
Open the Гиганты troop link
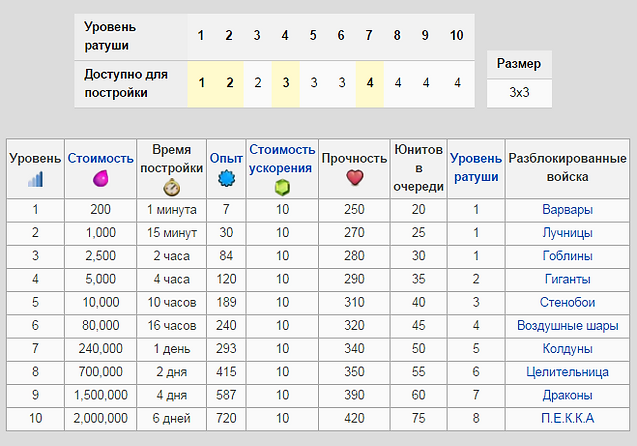567,279
